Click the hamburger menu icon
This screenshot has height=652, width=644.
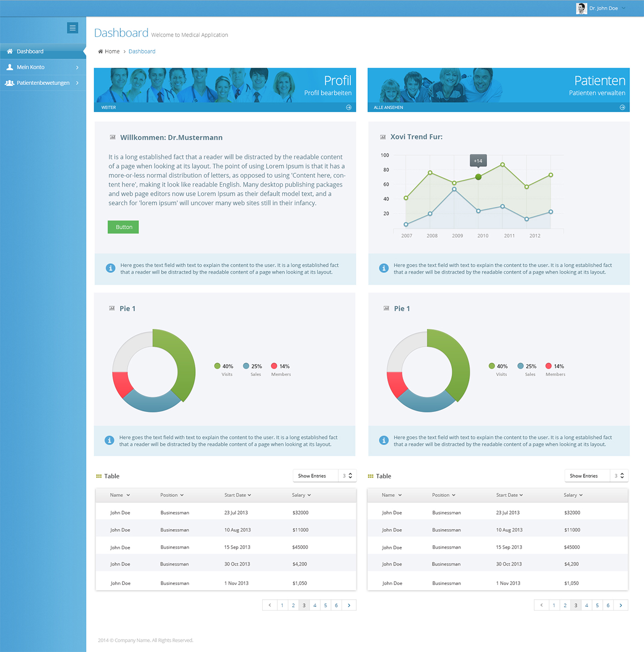[72, 28]
